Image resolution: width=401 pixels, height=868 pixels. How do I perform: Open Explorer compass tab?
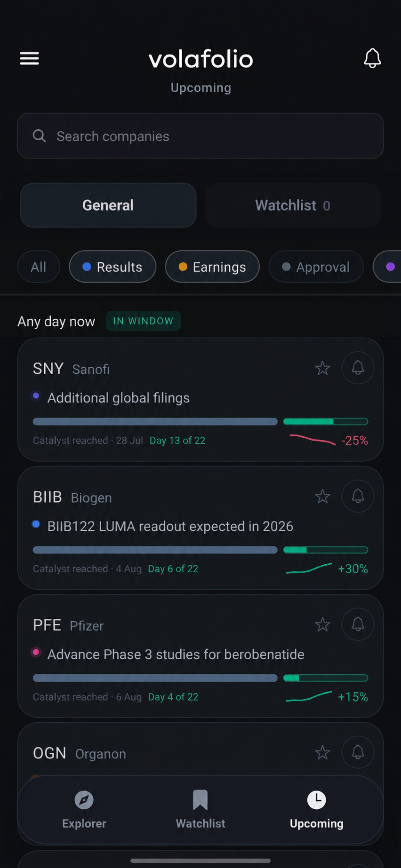[84, 810]
